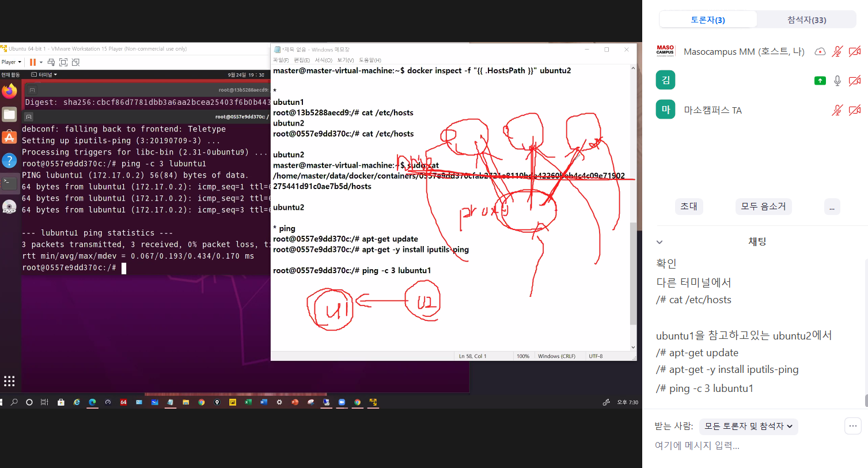Click VMware enter full screen icon

pos(63,62)
